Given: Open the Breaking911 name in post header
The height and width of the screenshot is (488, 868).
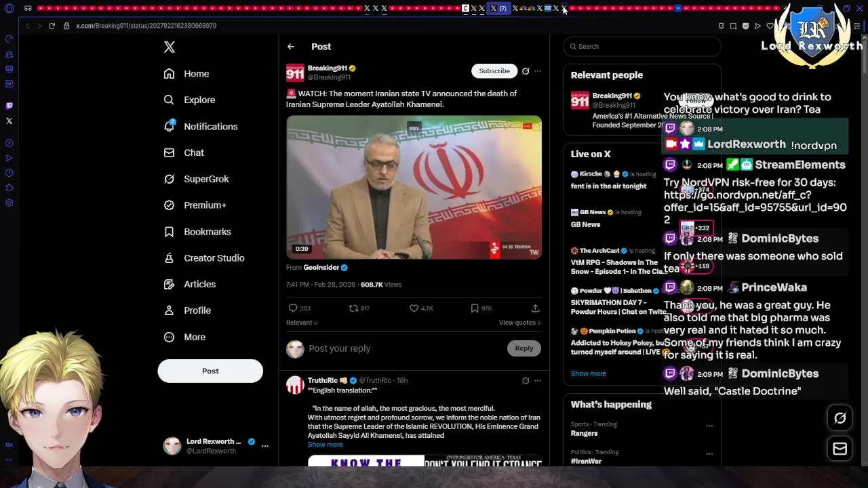Looking at the screenshot, I should (328, 68).
